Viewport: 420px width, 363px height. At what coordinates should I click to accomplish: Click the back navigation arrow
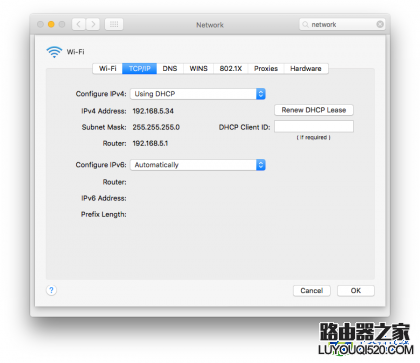pos(79,24)
